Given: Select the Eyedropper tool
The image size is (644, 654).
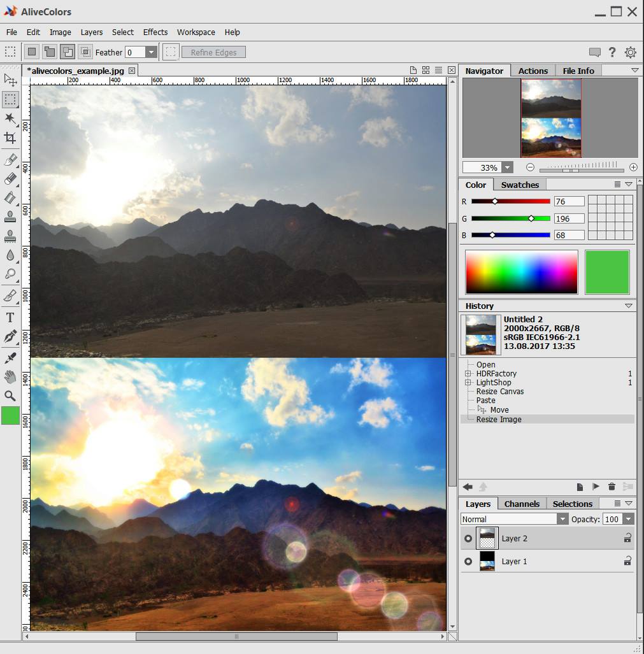Looking at the screenshot, I should tap(10, 358).
